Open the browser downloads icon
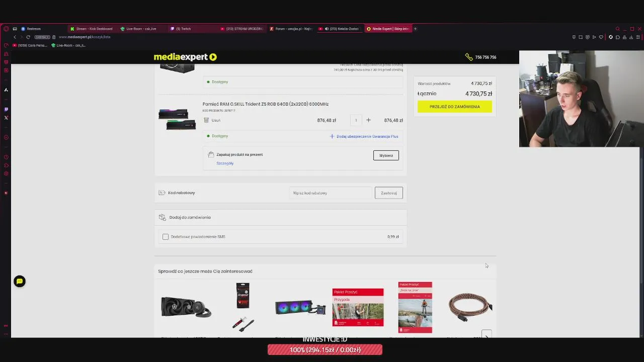Screen dimensions: 644x362 (x=631, y=37)
